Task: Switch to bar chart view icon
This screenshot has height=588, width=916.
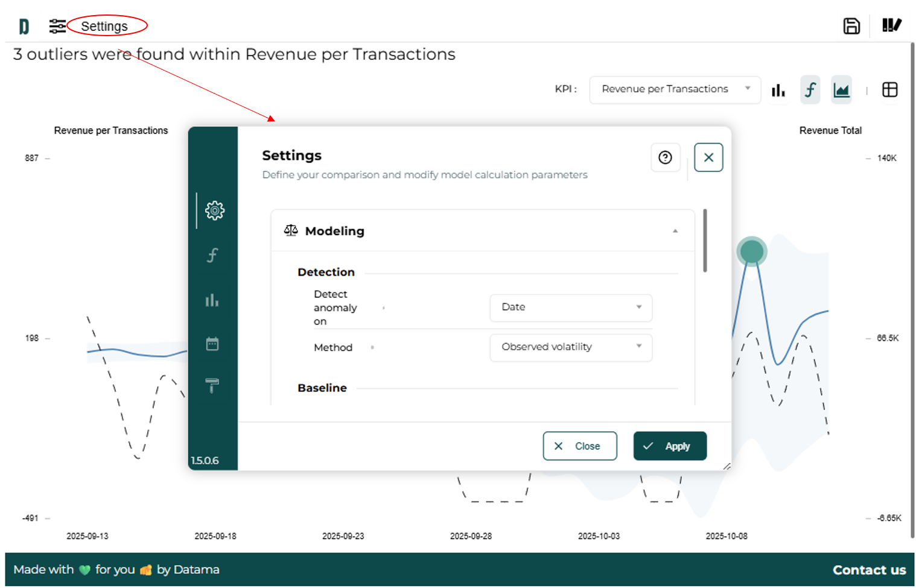Action: point(778,90)
